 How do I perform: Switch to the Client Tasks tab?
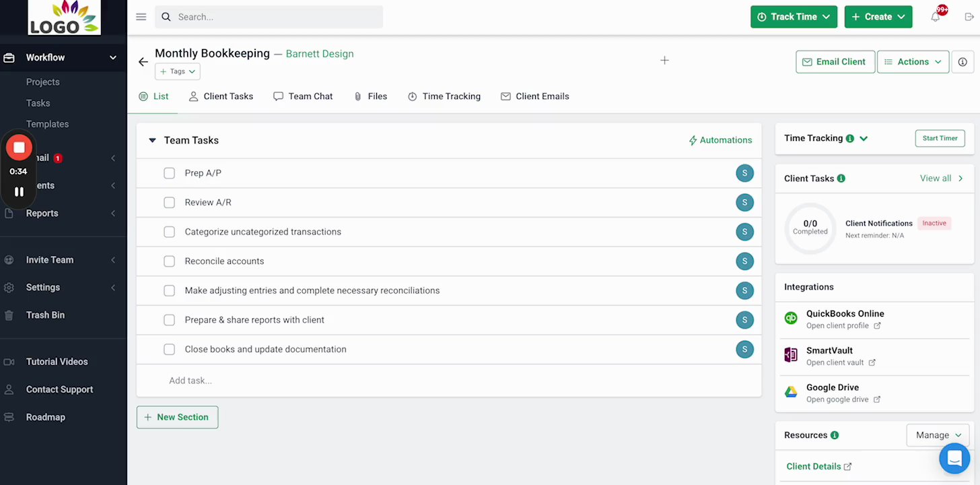click(221, 96)
